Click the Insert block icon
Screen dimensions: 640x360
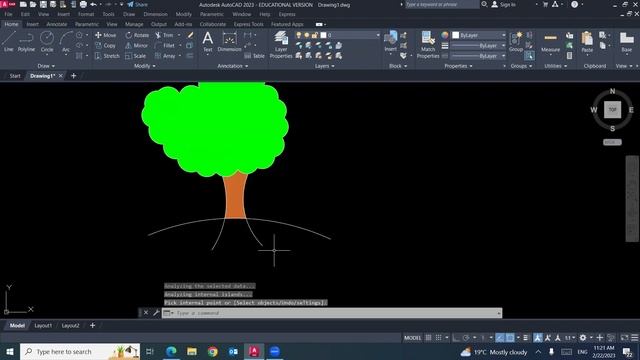tap(391, 41)
